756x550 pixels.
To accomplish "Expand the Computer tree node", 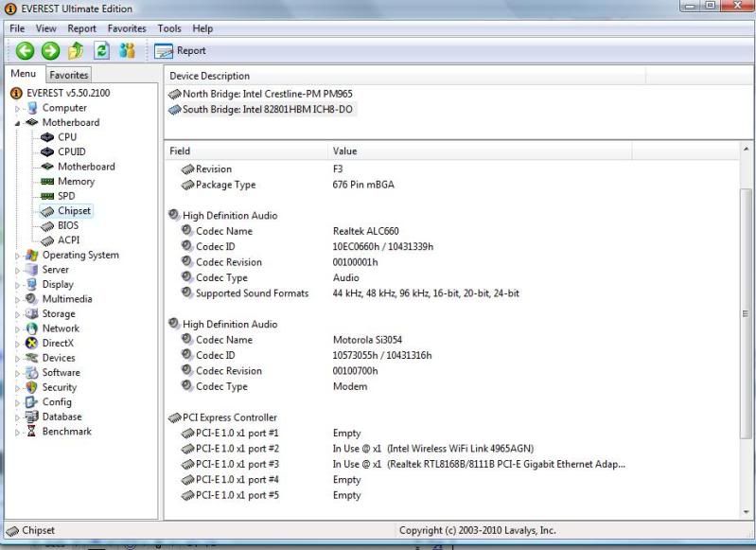I will point(17,109).
